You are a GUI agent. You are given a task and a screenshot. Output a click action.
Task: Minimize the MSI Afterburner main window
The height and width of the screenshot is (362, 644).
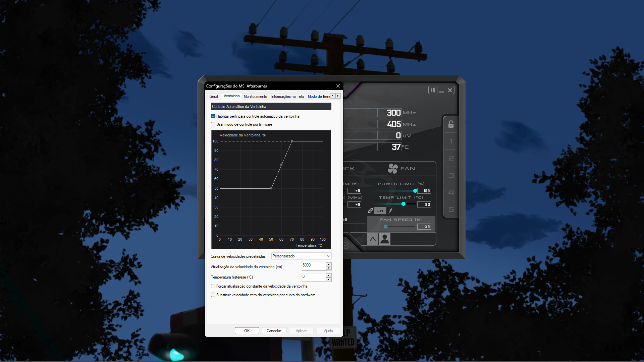coord(441,90)
